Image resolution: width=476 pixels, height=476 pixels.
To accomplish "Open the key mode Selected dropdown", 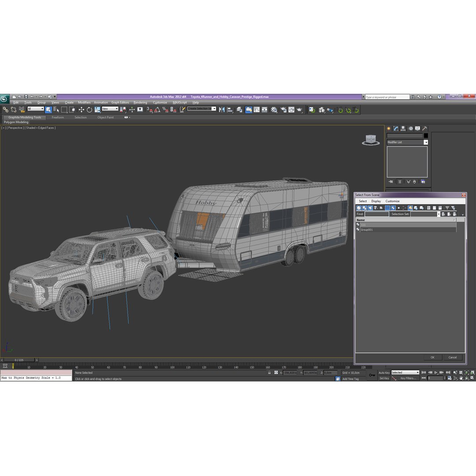I will (405, 372).
